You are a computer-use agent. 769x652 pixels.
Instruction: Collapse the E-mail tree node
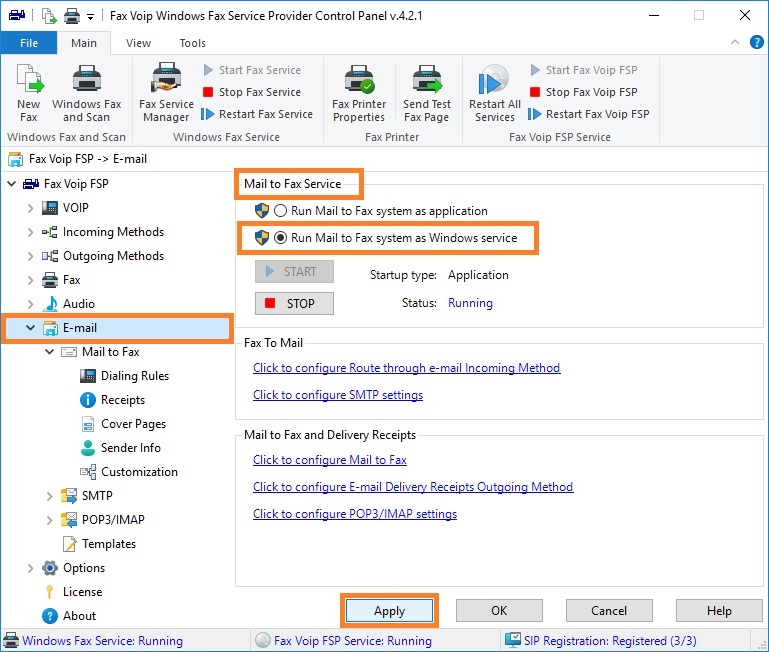pyautogui.click(x=30, y=328)
